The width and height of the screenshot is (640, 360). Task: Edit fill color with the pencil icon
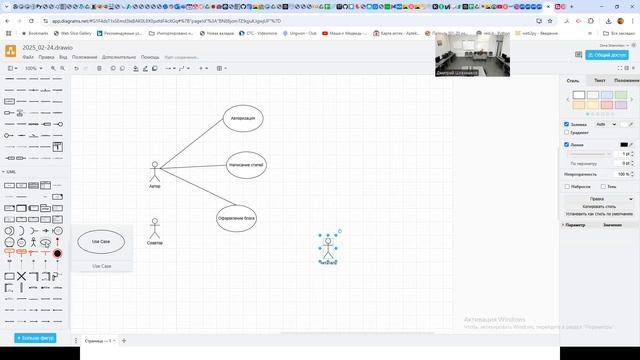(631, 124)
